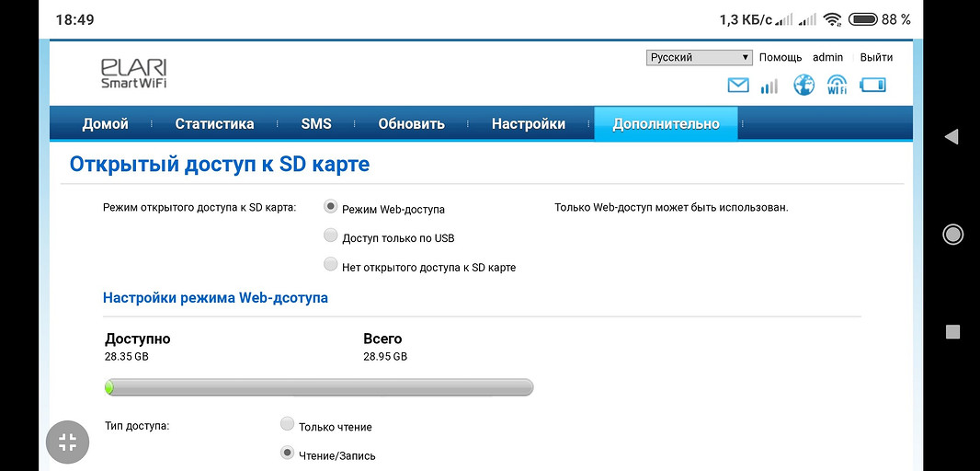Choose Только чтение access type
The height and width of the screenshot is (471, 980).
(287, 424)
